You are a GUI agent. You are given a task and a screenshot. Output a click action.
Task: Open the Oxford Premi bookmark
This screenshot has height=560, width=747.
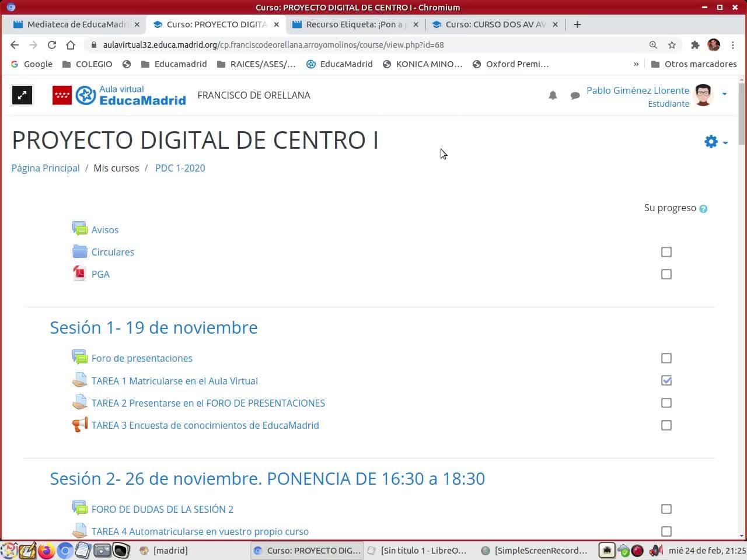coord(511,64)
